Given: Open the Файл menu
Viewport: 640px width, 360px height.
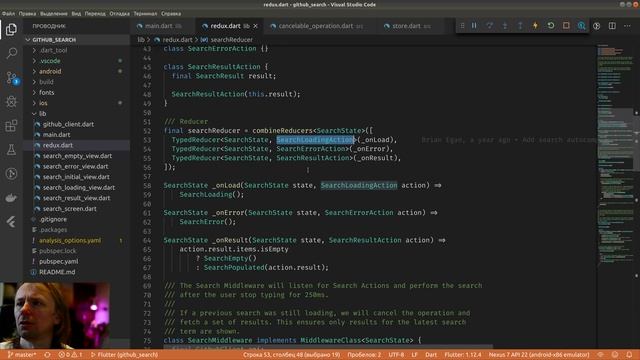Looking at the screenshot, I should pos(8,13).
